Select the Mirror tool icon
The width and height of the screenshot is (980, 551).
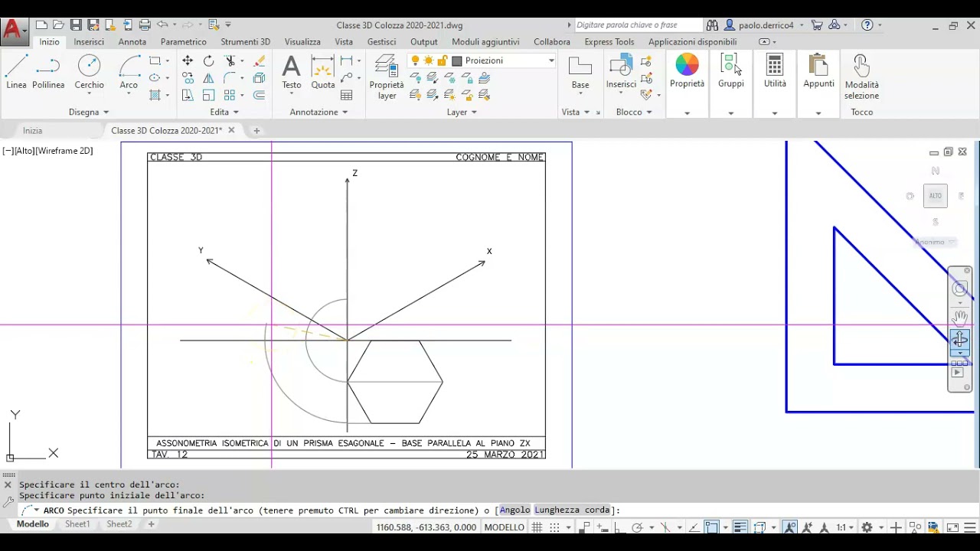[x=208, y=78]
